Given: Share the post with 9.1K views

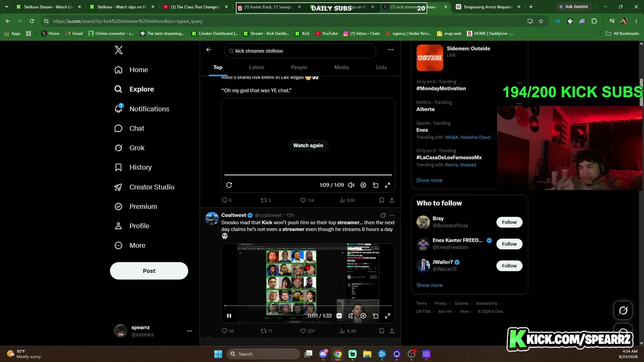Looking at the screenshot, I should 392,200.
